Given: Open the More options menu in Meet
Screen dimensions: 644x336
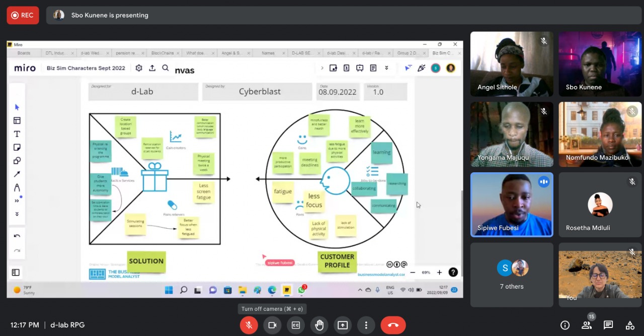Looking at the screenshot, I should pyautogui.click(x=366, y=325).
